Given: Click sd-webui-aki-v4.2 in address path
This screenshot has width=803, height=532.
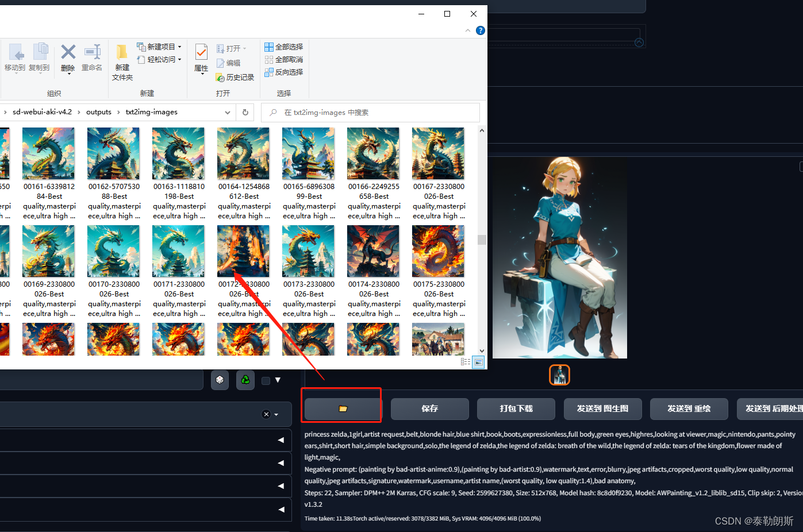Looking at the screenshot, I should pyautogui.click(x=42, y=112).
